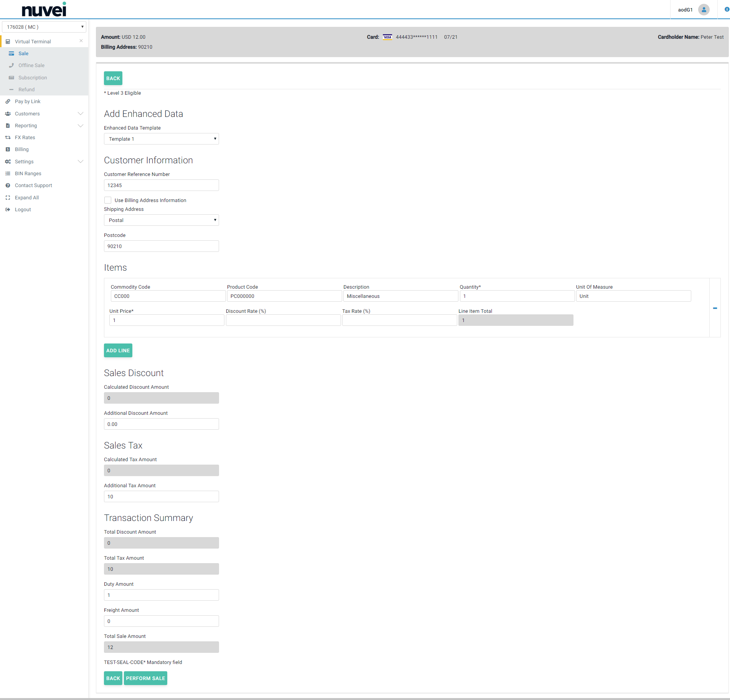Screen dimensions: 730x700
Task: Click the Add Line button
Action: 118,350
